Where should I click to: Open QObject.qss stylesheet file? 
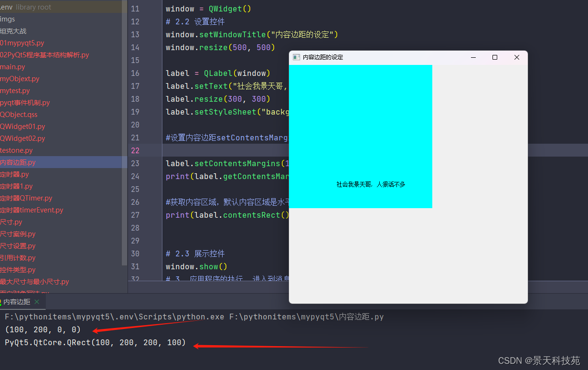(x=19, y=115)
